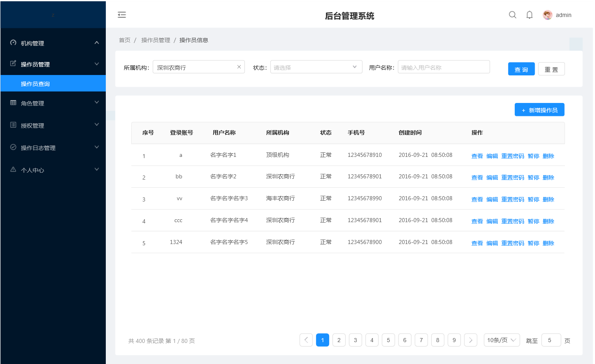
Task: Click the 海丰农商行 cell
Action: [x=280, y=198]
